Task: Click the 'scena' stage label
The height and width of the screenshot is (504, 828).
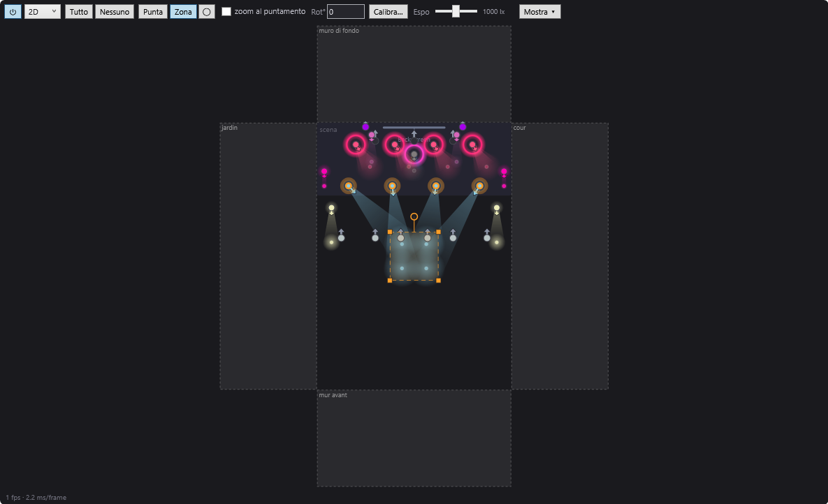Action: [328, 130]
